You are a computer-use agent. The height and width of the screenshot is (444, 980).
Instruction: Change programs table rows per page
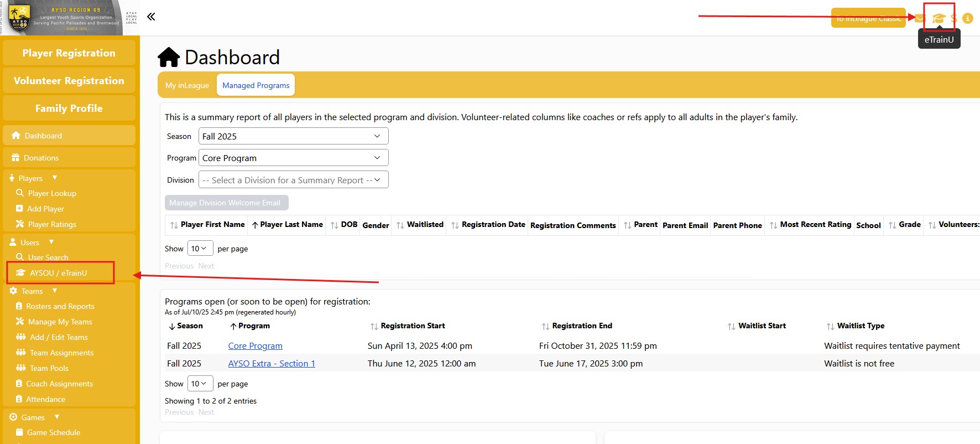tap(200, 384)
